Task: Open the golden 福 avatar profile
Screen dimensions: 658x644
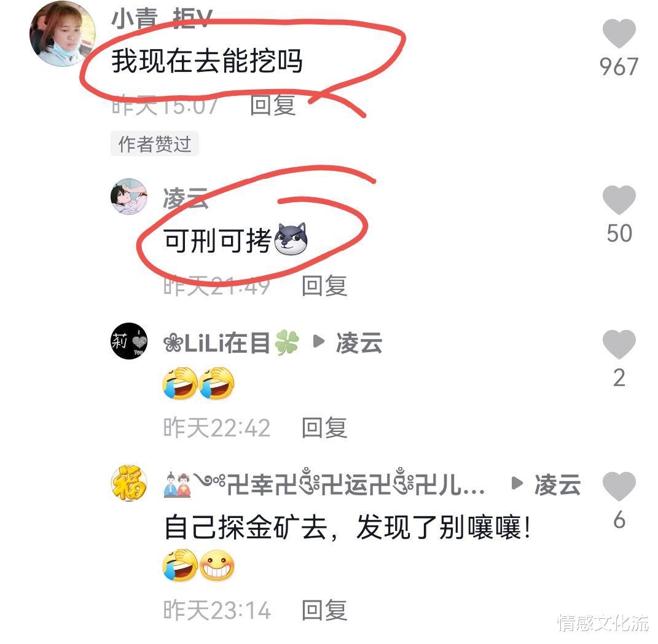Action: [x=129, y=483]
